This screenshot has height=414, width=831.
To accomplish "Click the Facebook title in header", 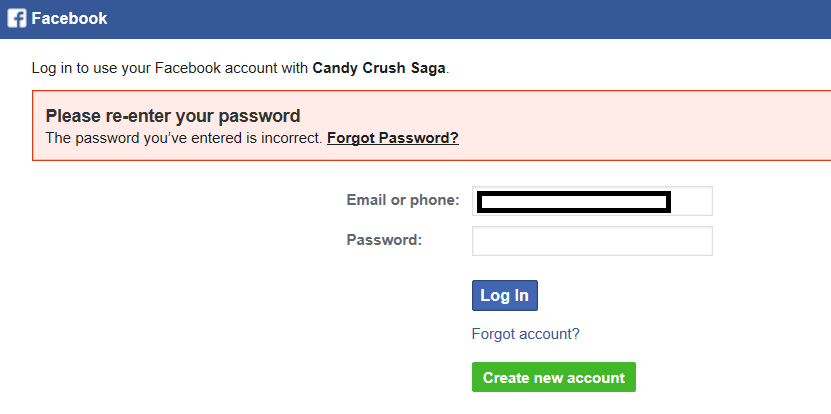I will [x=69, y=18].
